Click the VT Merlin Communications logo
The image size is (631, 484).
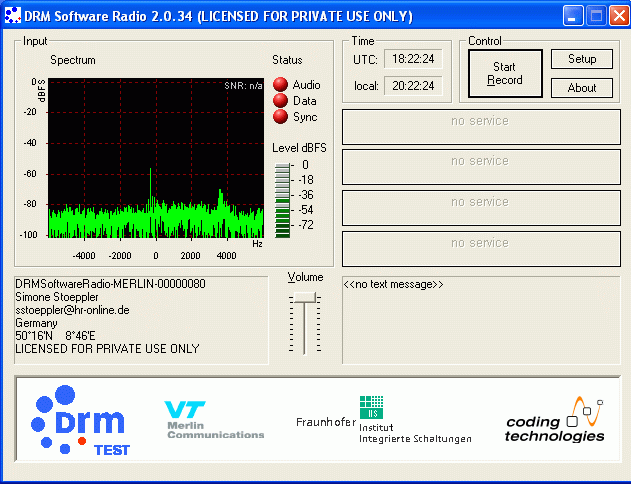pos(214,420)
